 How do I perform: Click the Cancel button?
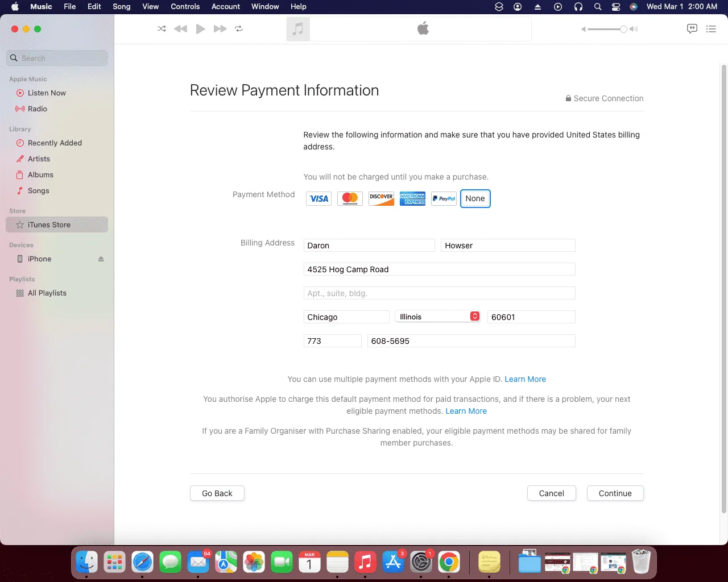pyautogui.click(x=552, y=493)
